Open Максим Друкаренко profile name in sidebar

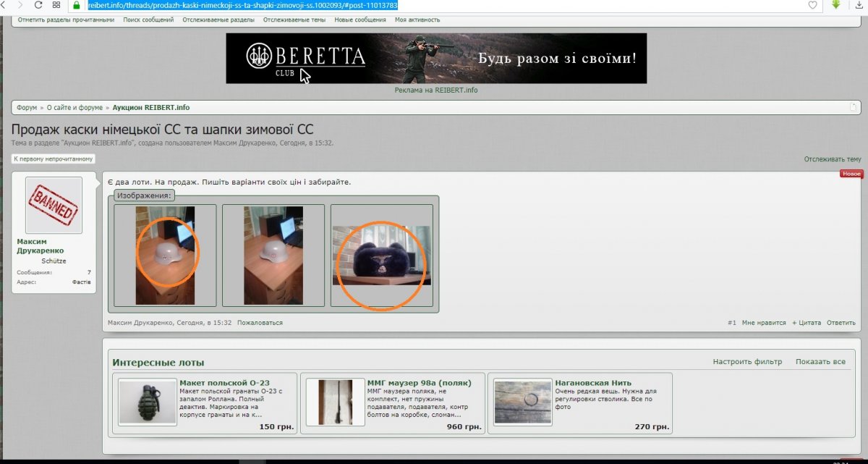[x=41, y=246]
